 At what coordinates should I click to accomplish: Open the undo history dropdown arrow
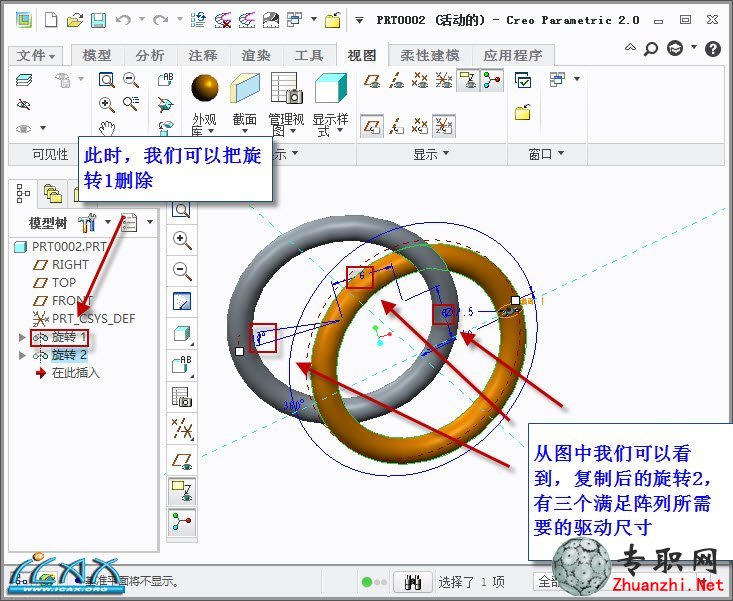click(142, 20)
